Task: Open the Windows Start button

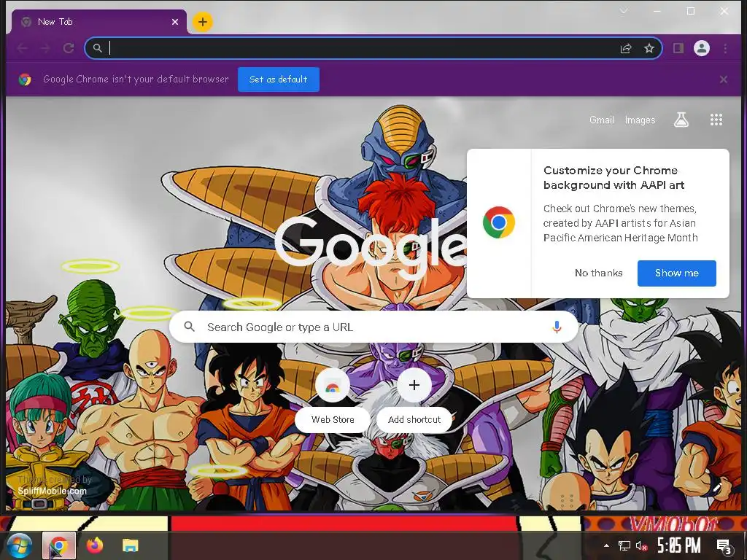Action: click(x=19, y=545)
